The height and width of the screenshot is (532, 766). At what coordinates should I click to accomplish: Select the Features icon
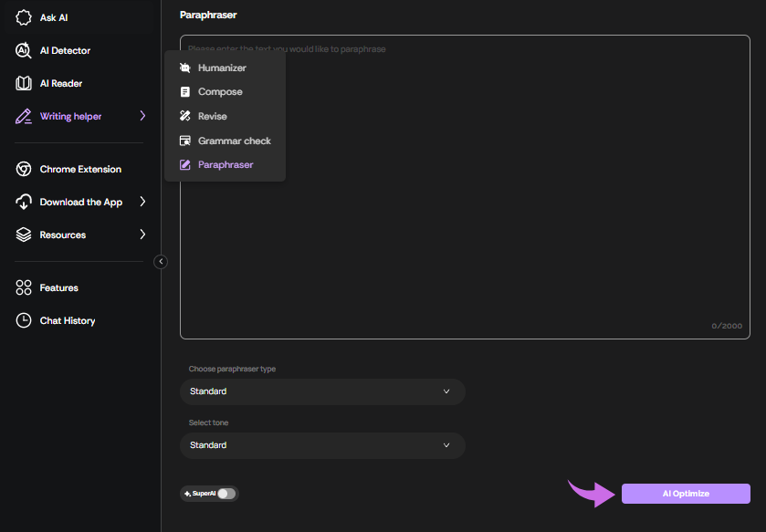click(x=23, y=287)
